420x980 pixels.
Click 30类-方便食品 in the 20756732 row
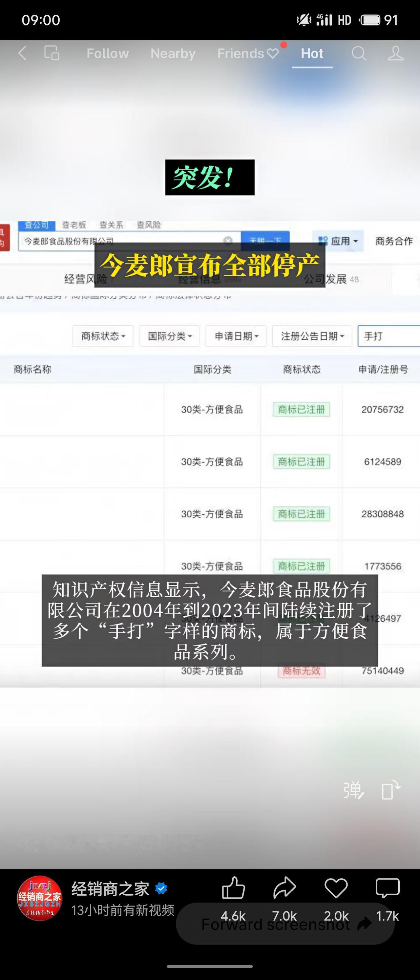[x=212, y=409]
